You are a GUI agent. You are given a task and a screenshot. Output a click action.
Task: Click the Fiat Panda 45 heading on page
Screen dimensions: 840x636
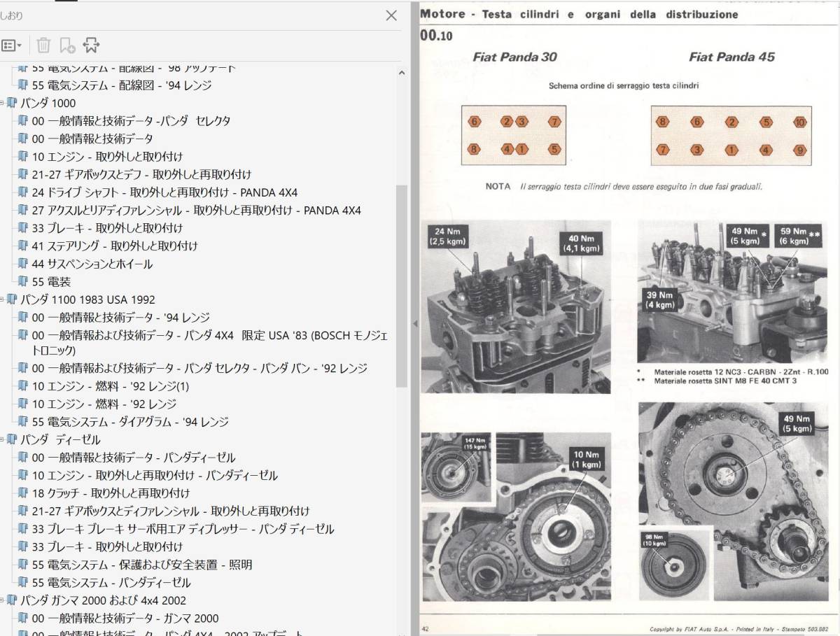click(731, 57)
